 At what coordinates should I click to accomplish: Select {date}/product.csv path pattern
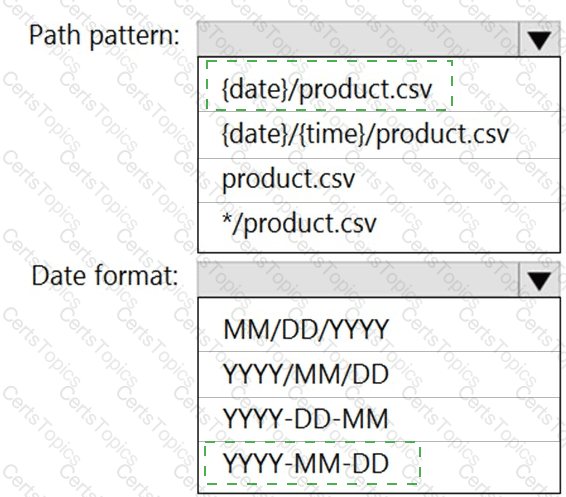click(379, 85)
